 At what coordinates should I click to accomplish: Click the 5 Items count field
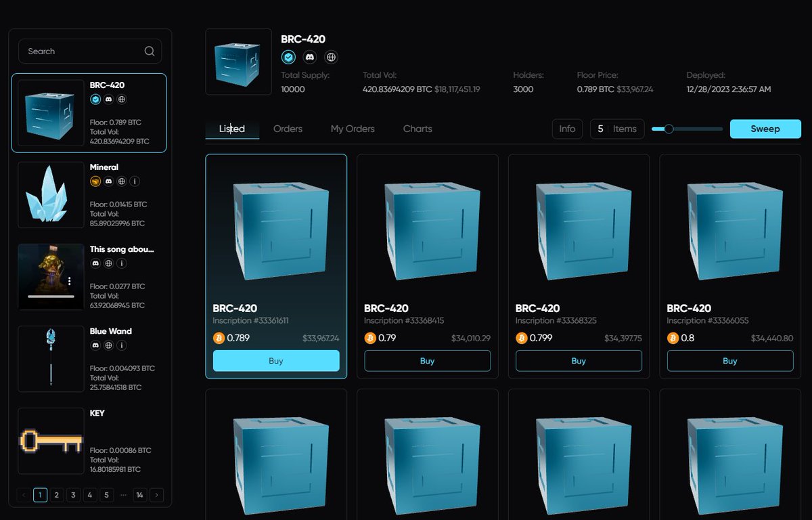click(x=617, y=129)
